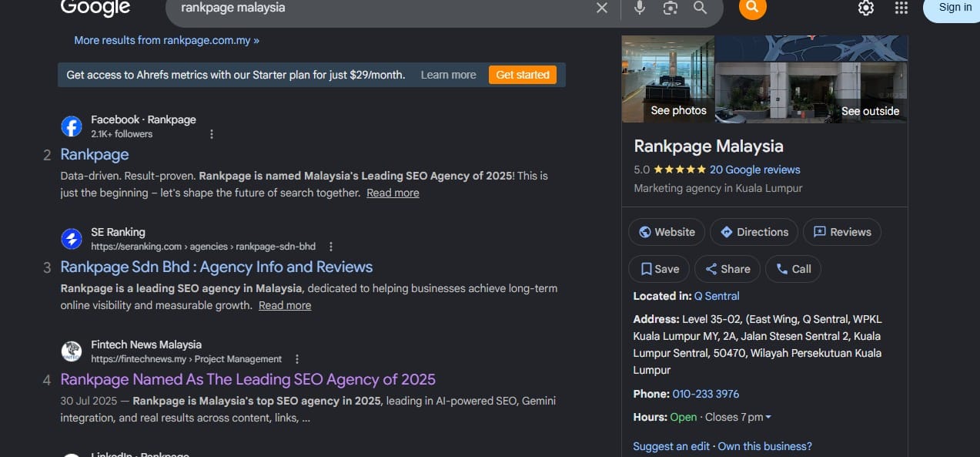Open Google settings gear icon
Image resolution: width=980 pixels, height=457 pixels.
click(866, 8)
